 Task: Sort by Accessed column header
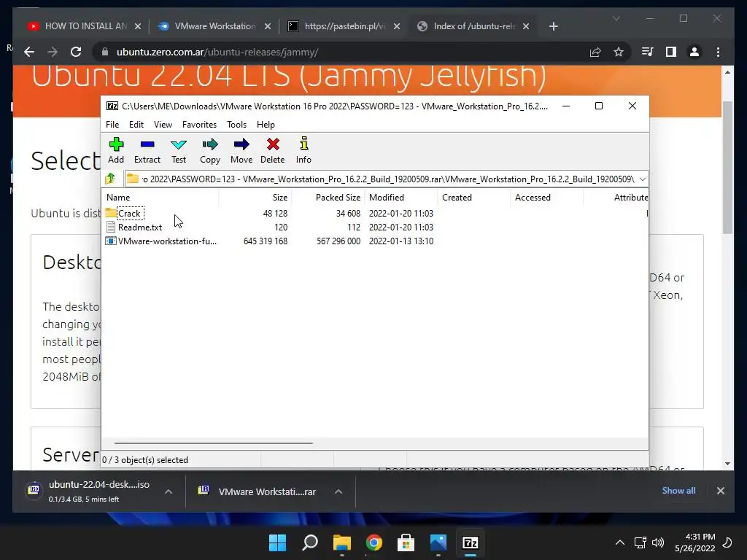coord(547,197)
